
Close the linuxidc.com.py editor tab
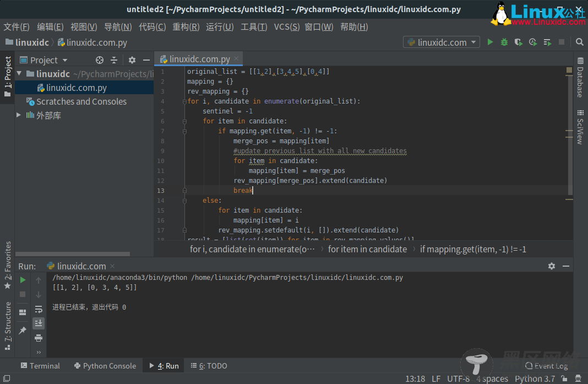236,58
